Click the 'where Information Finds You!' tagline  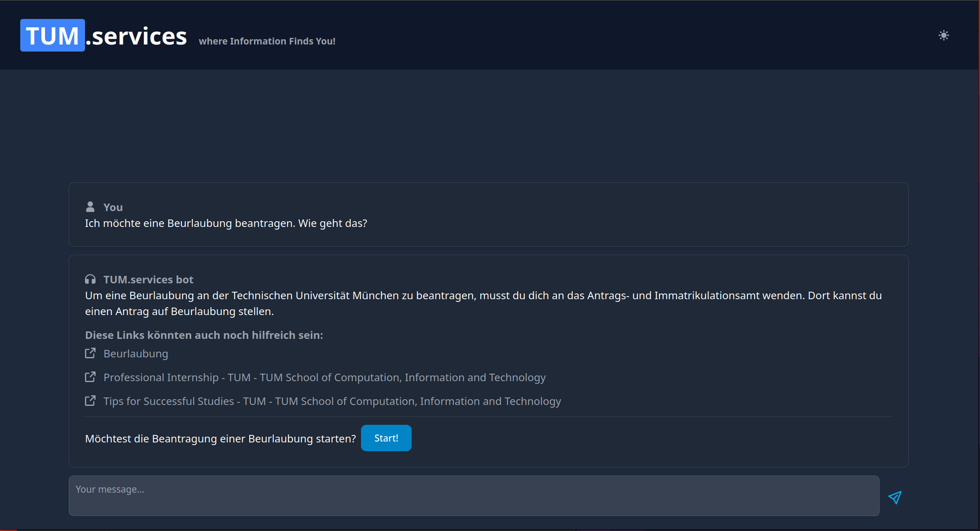[x=267, y=41]
